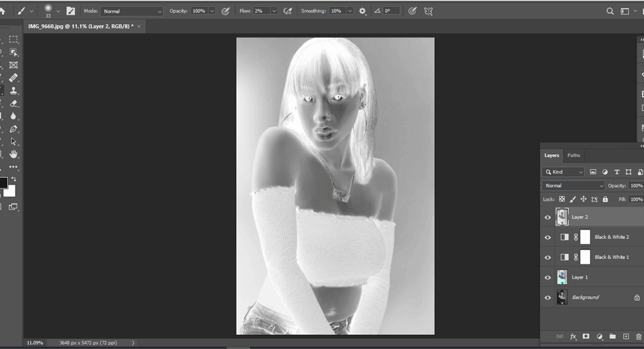
Task: Select the Black & White 2 layer mask
Action: pos(585,237)
